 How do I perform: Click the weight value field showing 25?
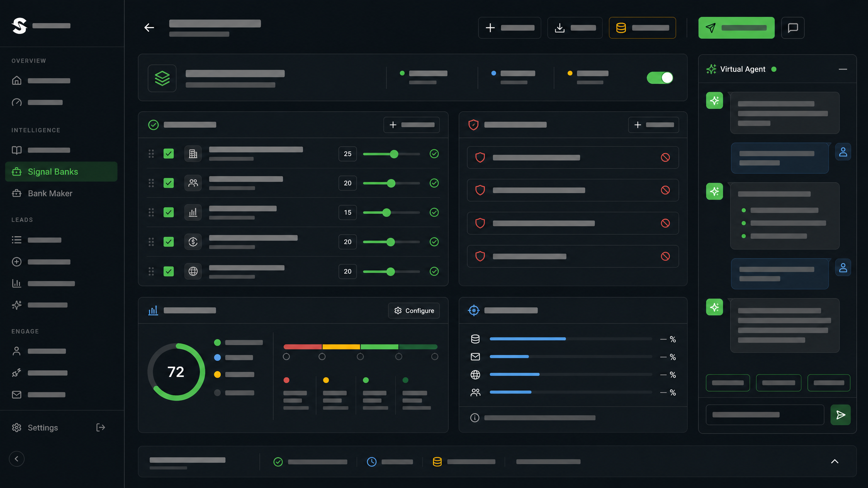point(348,154)
